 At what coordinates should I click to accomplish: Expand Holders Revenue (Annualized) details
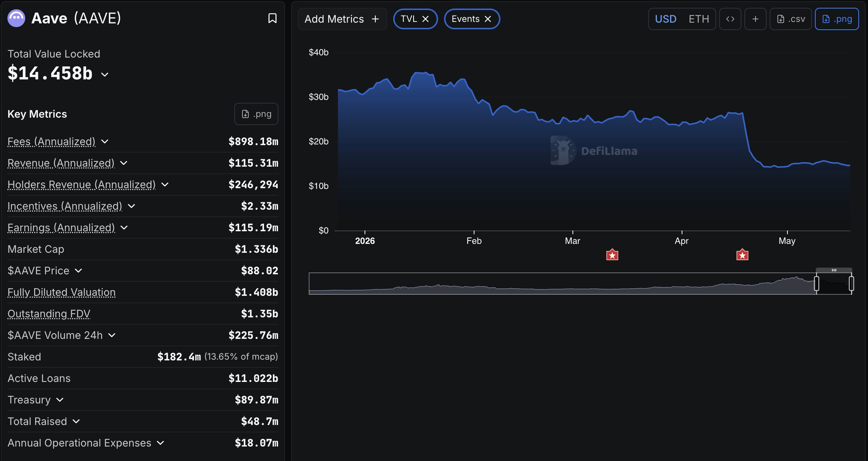coord(165,184)
